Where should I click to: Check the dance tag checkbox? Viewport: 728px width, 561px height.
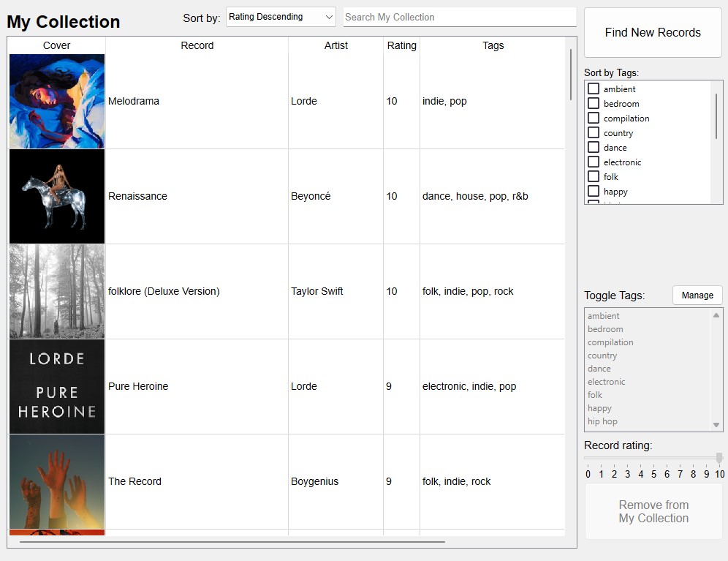click(x=594, y=147)
